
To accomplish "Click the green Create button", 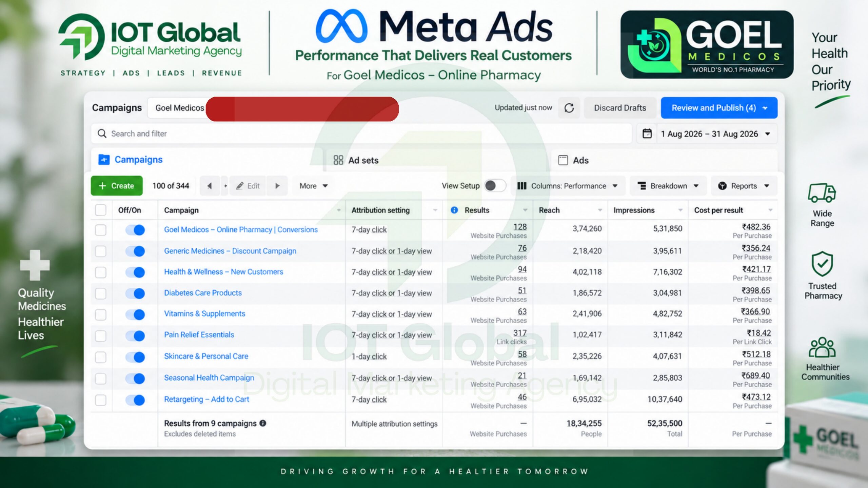I will pyautogui.click(x=117, y=186).
